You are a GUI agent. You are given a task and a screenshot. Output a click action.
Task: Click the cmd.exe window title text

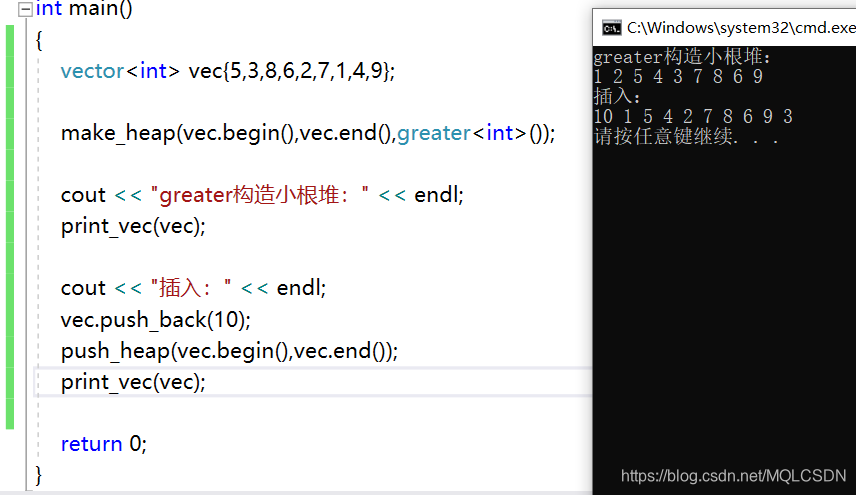pos(741,27)
